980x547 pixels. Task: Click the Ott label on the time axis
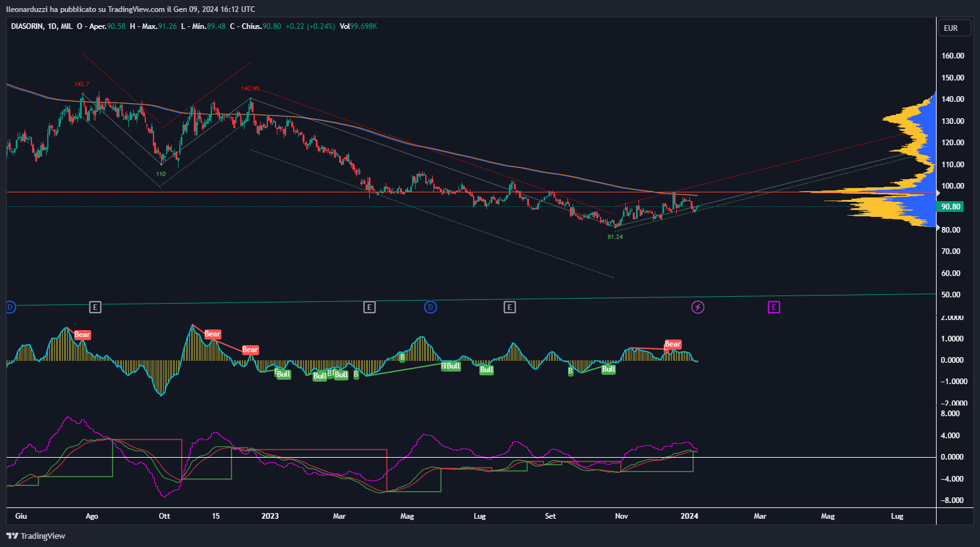pos(164,516)
